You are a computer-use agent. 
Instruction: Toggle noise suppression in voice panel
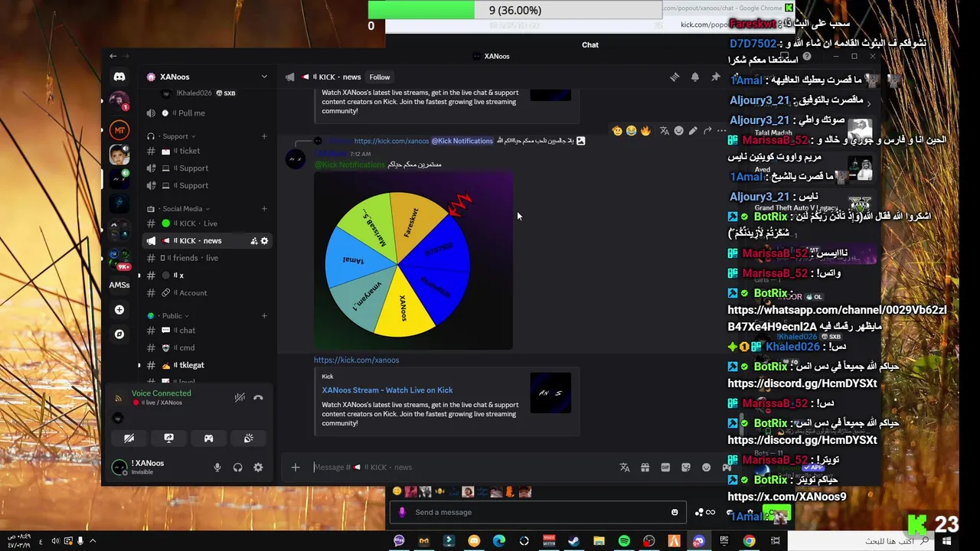coord(240,397)
